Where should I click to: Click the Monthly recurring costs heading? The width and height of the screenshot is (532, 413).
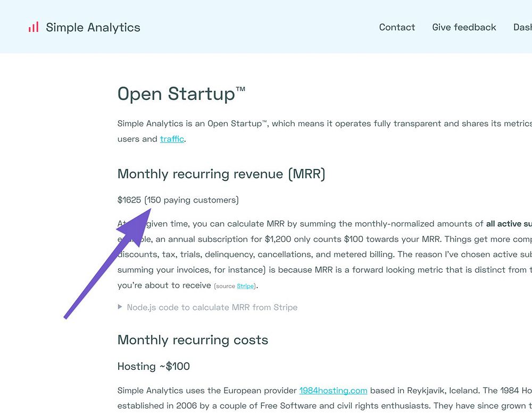click(x=193, y=340)
